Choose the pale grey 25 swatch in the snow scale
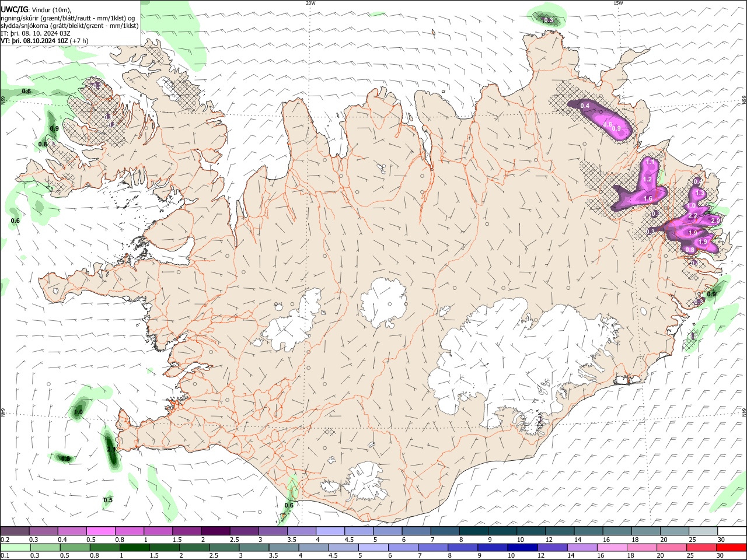Viewport: 747px width, 560px height. pyautogui.click(x=703, y=531)
